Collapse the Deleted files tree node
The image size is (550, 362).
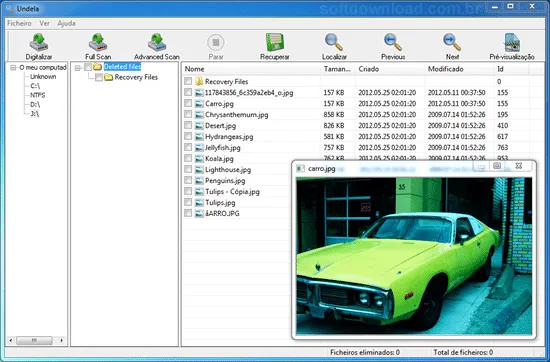78,68
